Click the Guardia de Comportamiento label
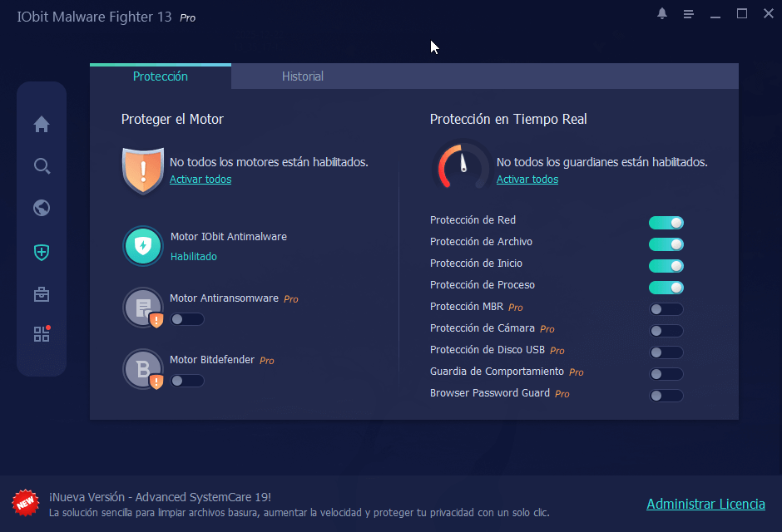 coord(497,372)
